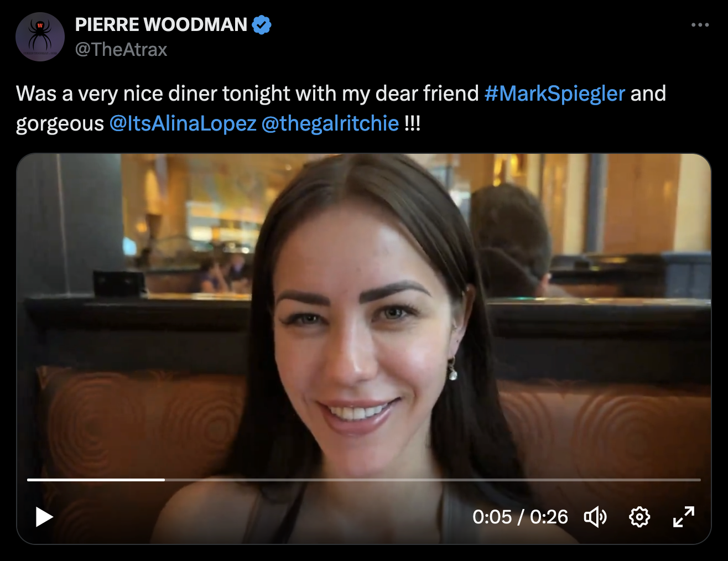This screenshot has width=728, height=561.
Task: Open the #MarkSpiegler hashtag
Action: coord(554,94)
